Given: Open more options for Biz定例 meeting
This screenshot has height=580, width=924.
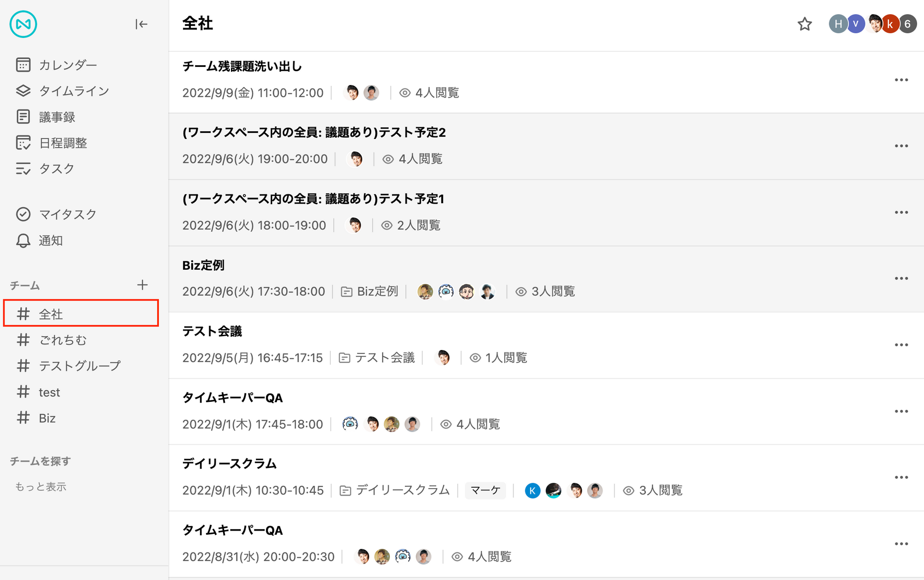Looking at the screenshot, I should coord(901,278).
